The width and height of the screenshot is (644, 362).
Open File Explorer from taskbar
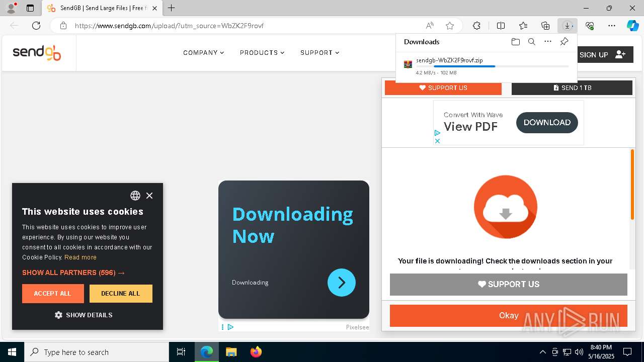coord(231,352)
